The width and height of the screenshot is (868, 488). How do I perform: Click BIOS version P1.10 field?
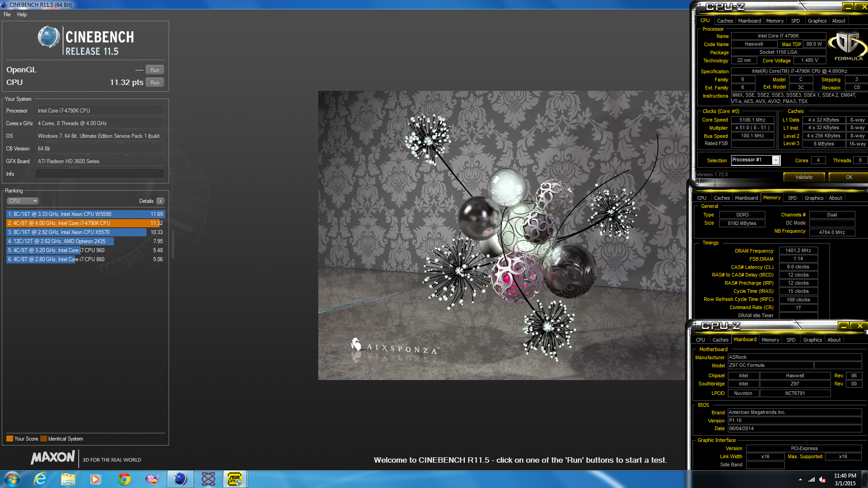click(x=795, y=420)
